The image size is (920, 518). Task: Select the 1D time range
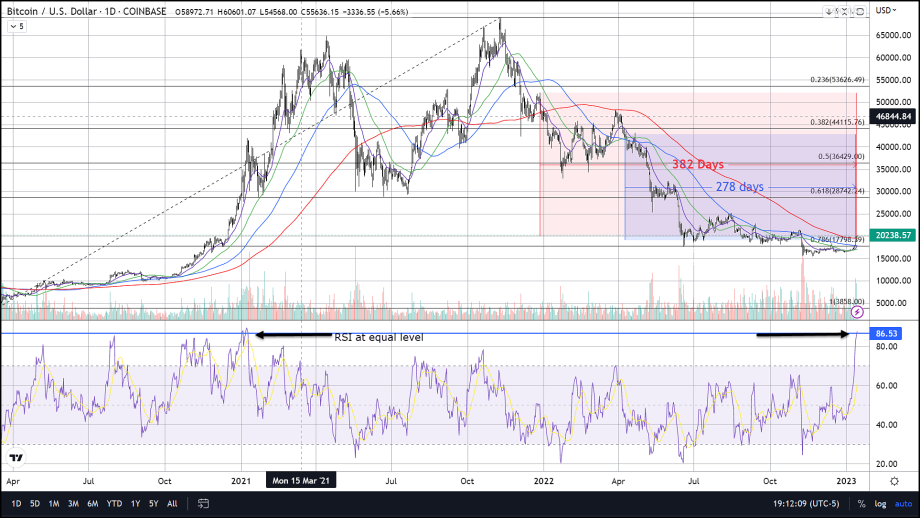coord(16,503)
